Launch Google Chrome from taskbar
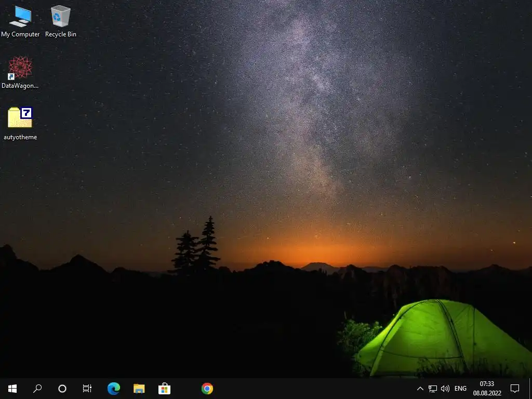 tap(207, 389)
